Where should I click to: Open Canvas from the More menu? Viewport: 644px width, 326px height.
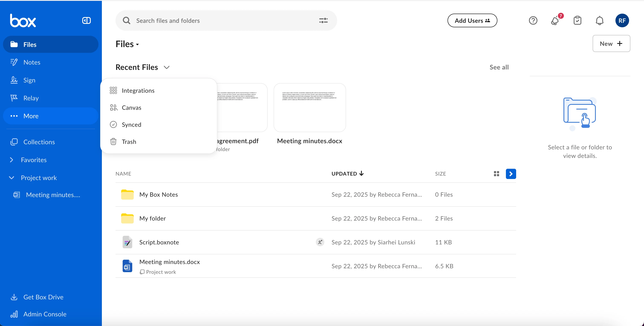coord(131,108)
